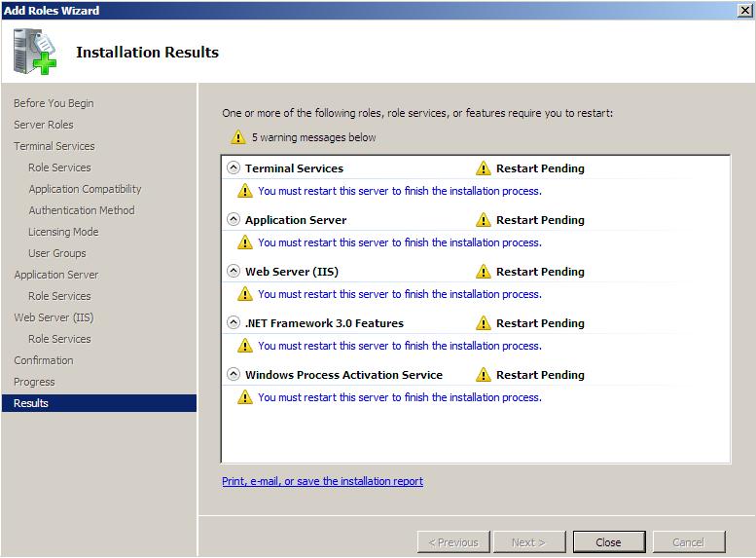Click the warning icon beside '5 warning messages below'
Viewport: 756px width, 558px height.
tap(237, 137)
